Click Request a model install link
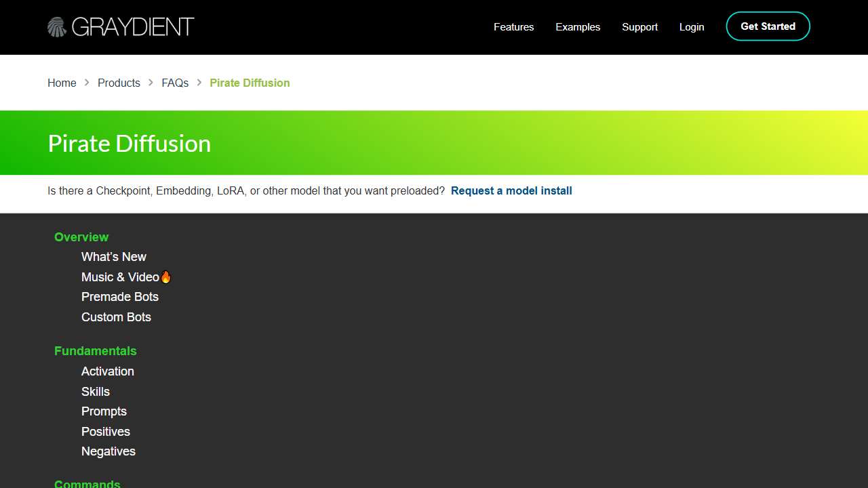Image resolution: width=868 pixels, height=488 pixels. [x=511, y=191]
